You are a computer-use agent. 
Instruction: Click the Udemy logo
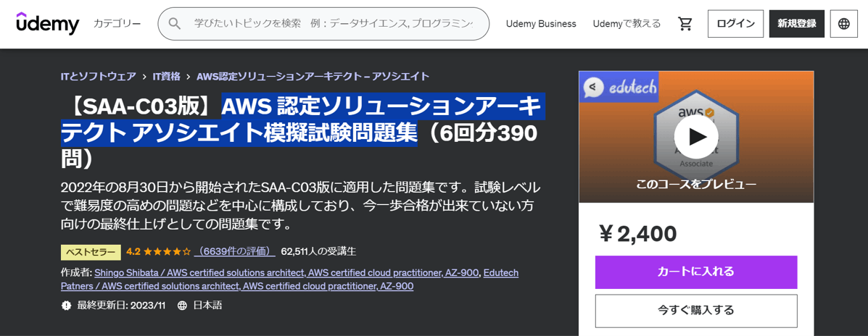pos(48,24)
